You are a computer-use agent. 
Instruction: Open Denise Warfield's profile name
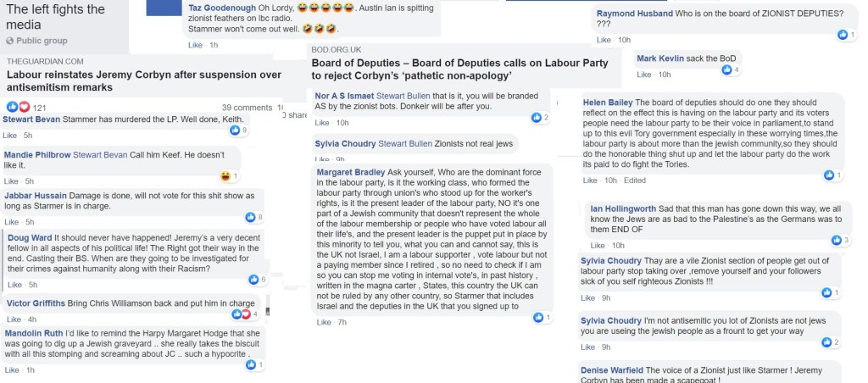(x=612, y=370)
